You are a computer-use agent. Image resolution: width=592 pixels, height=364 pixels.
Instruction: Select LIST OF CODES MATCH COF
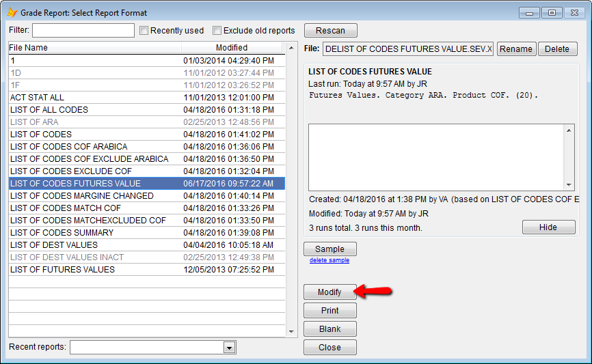tap(147, 208)
